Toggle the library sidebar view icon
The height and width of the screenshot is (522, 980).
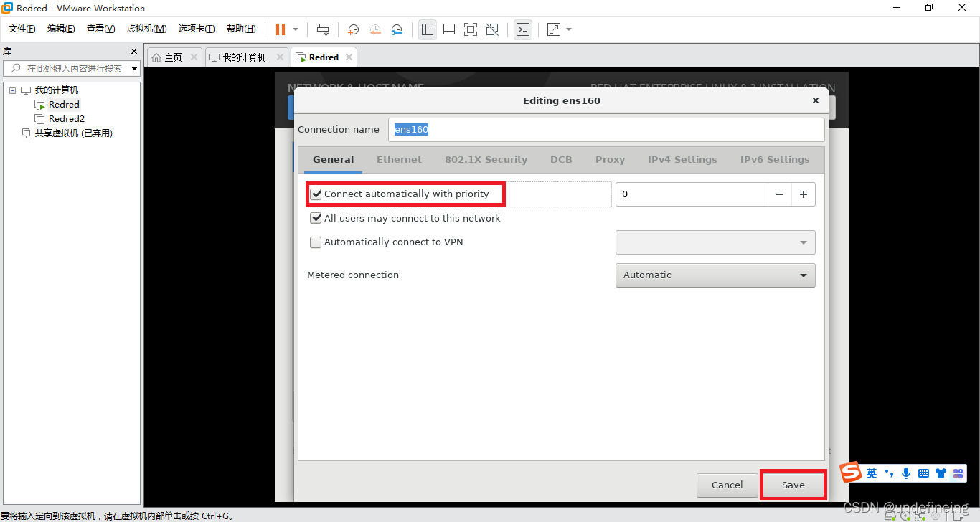click(428, 29)
